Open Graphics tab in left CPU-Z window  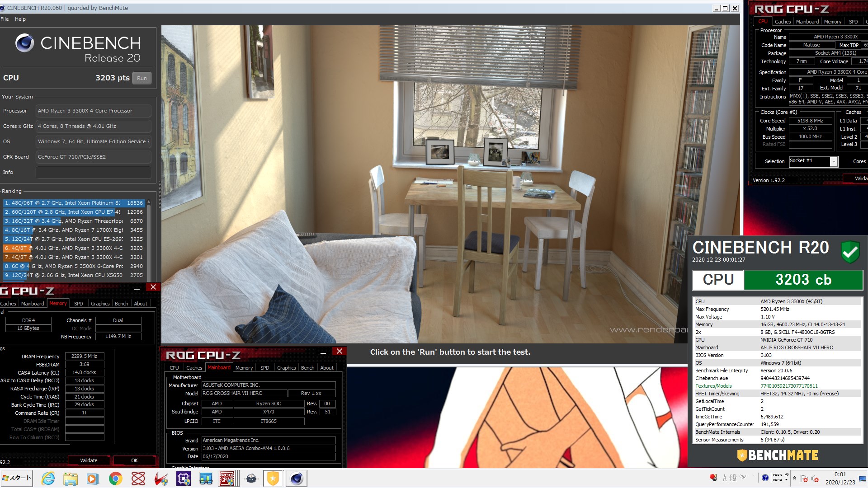pyautogui.click(x=100, y=304)
